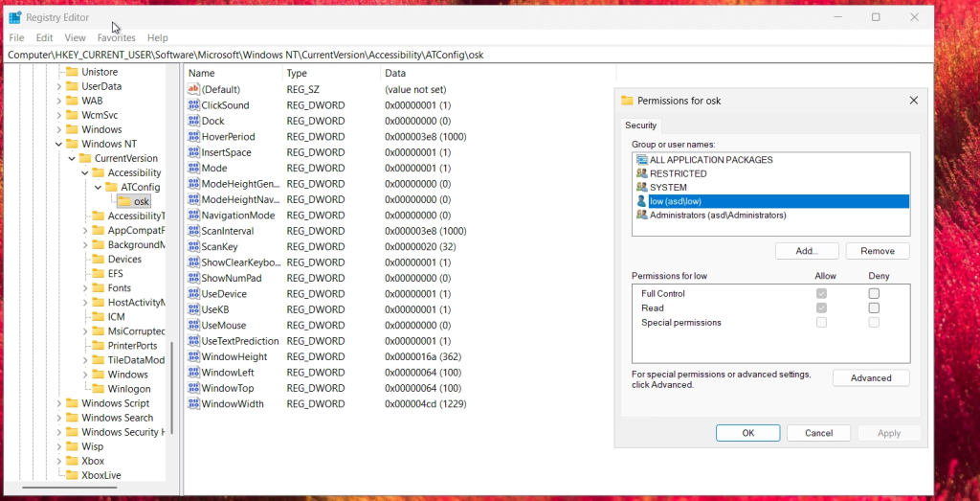This screenshot has height=501, width=980.
Task: Select the string icon for (Default) value
Action: click(x=193, y=89)
